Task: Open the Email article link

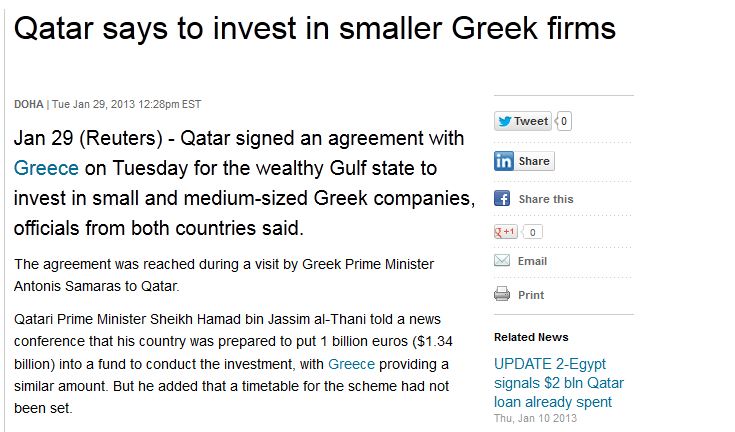Action: pyautogui.click(x=532, y=262)
